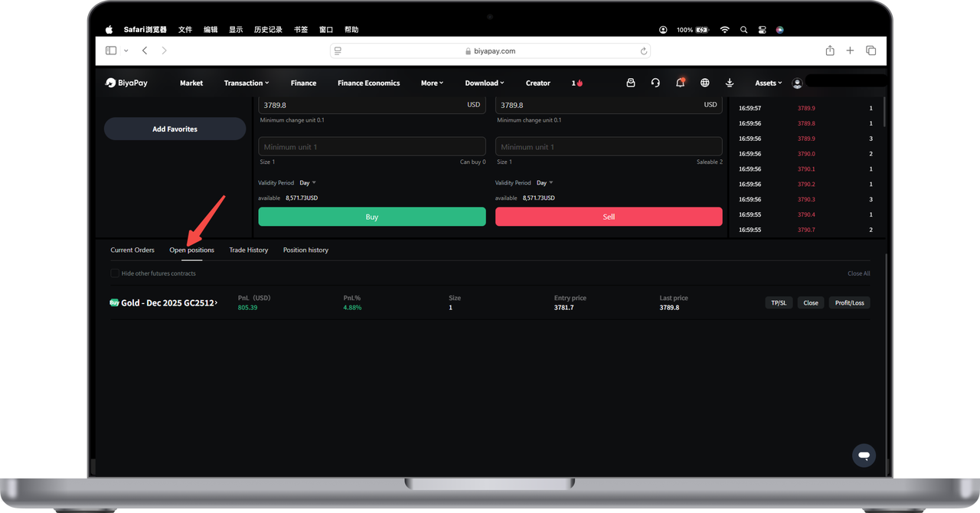Expand the Transaction dropdown in the navbar
The width and height of the screenshot is (980, 513).
point(246,83)
